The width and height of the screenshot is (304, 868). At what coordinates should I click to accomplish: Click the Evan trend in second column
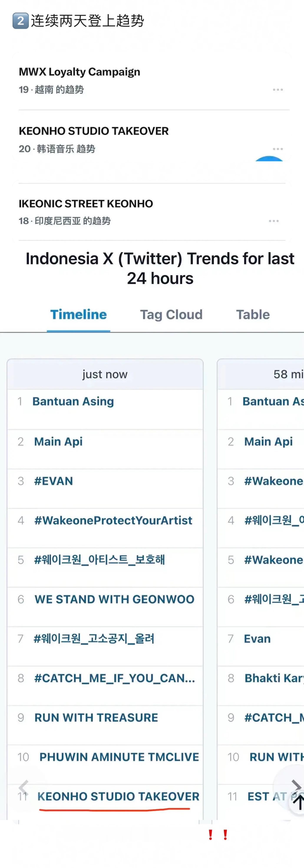click(257, 639)
